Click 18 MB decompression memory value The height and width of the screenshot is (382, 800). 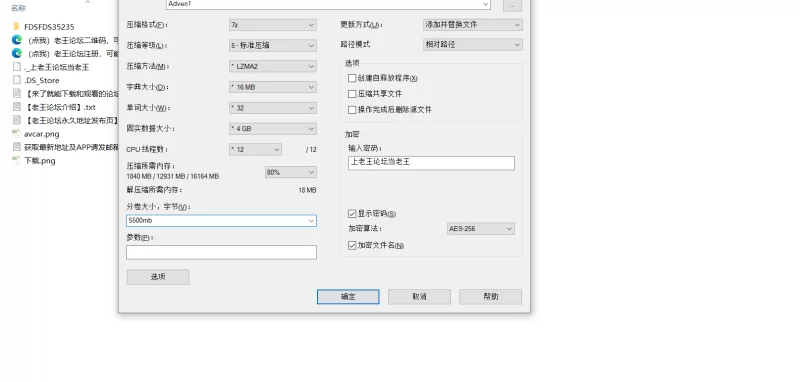307,190
